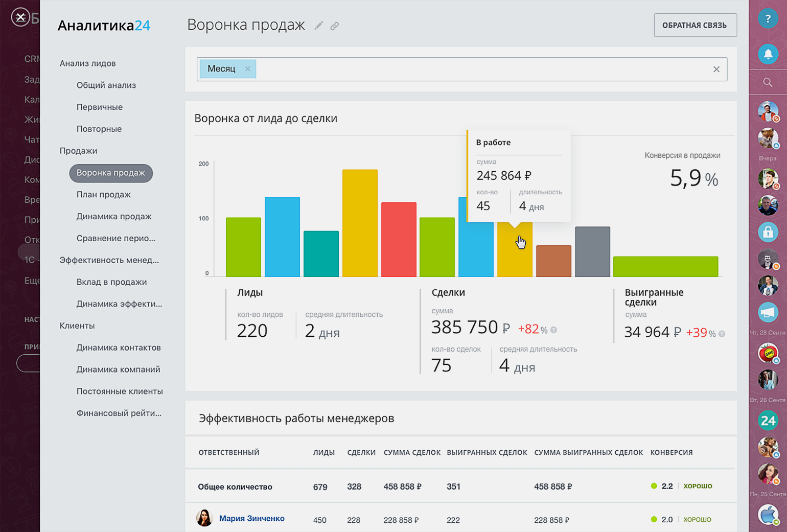Click the link icon next to report title

pyautogui.click(x=335, y=26)
